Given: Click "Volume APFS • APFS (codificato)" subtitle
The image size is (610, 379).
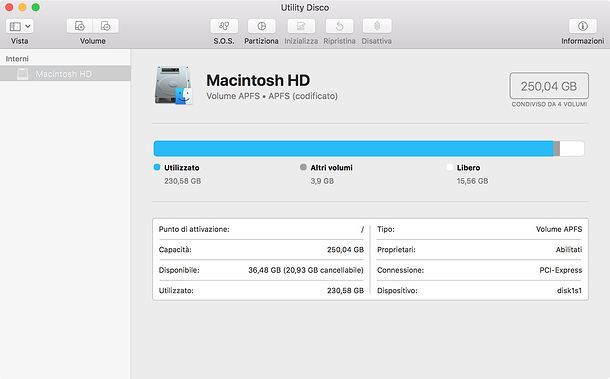Looking at the screenshot, I should tap(272, 96).
